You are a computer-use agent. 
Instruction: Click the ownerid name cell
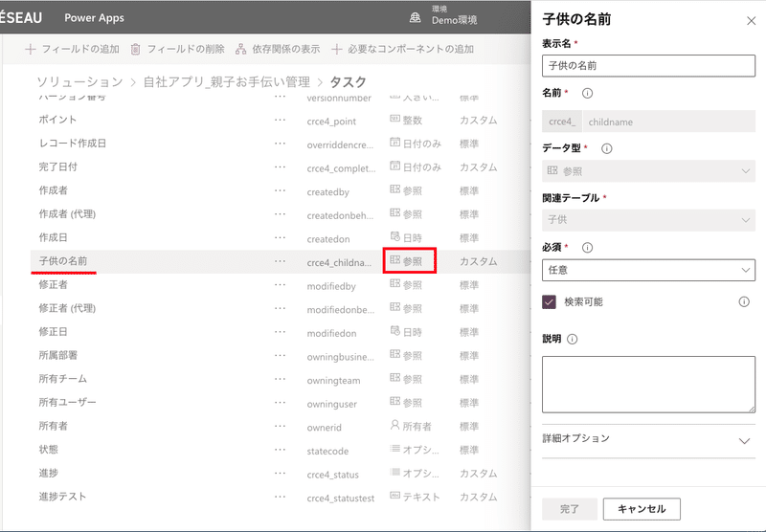coord(324,428)
